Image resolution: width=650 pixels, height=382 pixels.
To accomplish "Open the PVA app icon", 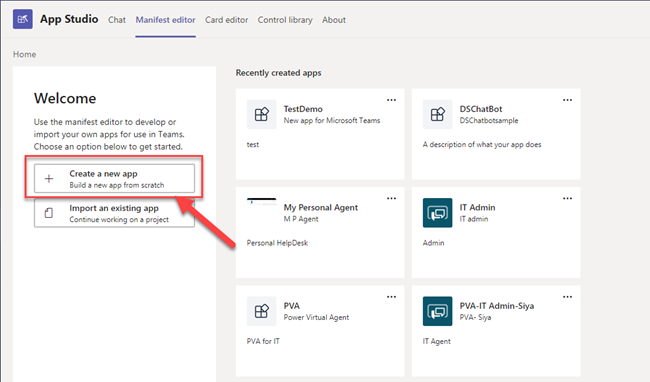I will pyautogui.click(x=262, y=311).
